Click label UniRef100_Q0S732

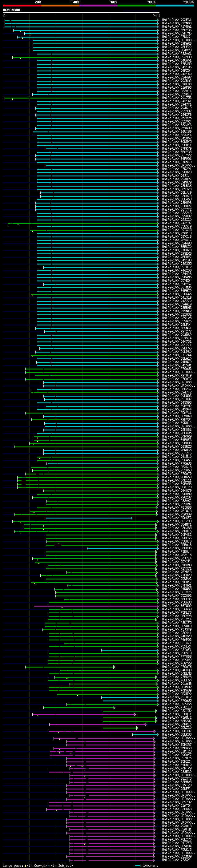pyautogui.click(x=177, y=802)
